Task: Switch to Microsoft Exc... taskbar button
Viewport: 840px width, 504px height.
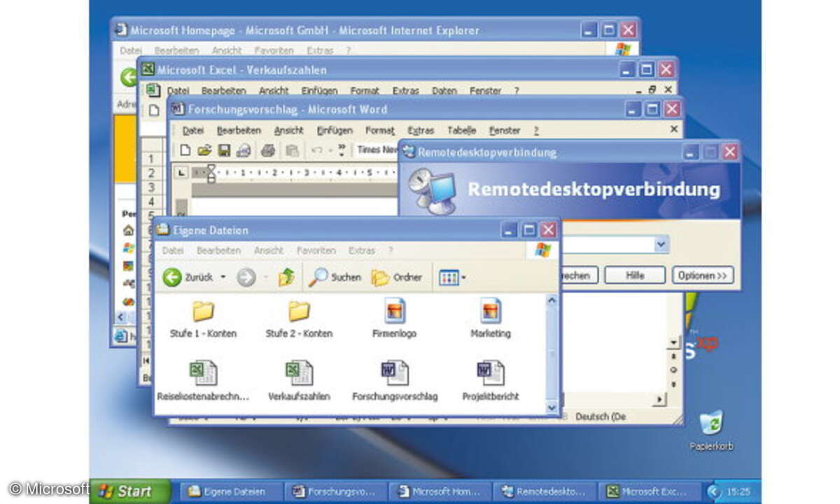Action: pyautogui.click(x=649, y=491)
